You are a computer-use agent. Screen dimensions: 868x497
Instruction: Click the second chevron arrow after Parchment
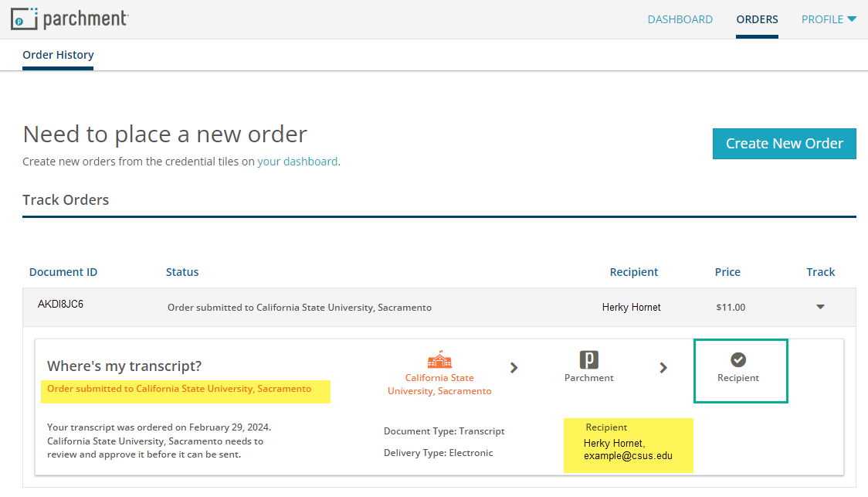pyautogui.click(x=663, y=368)
